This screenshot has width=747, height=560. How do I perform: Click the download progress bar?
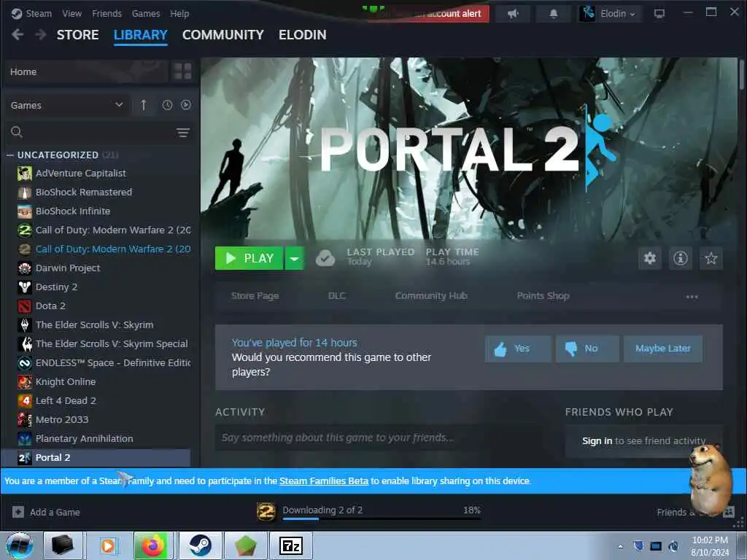pos(382,518)
